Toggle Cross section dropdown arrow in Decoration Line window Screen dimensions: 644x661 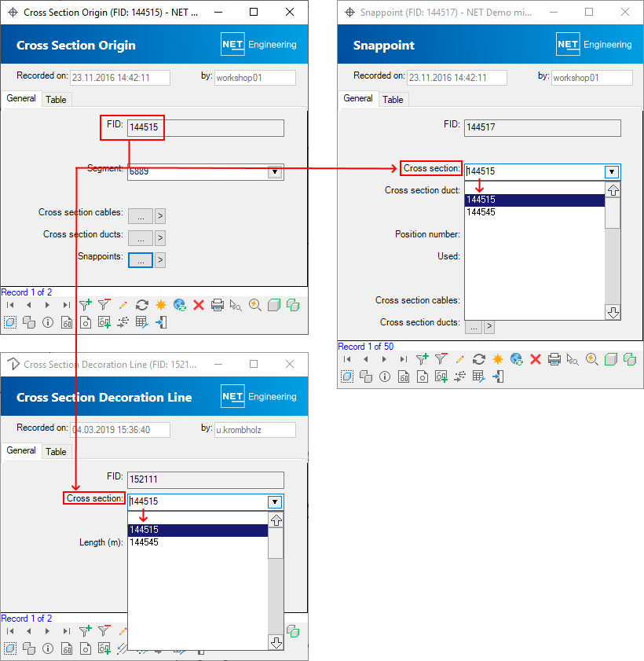pos(274,502)
